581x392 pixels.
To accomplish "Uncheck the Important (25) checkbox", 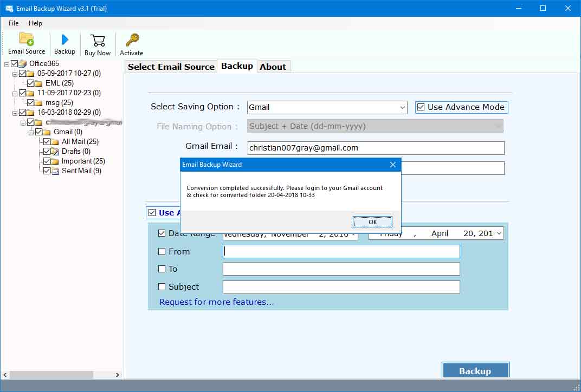I will pyautogui.click(x=47, y=161).
